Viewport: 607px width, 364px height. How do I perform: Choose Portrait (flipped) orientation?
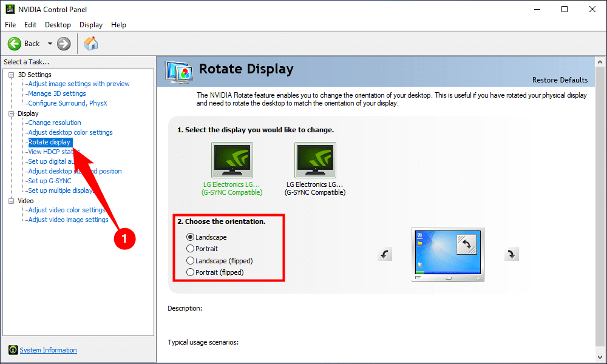[191, 272]
